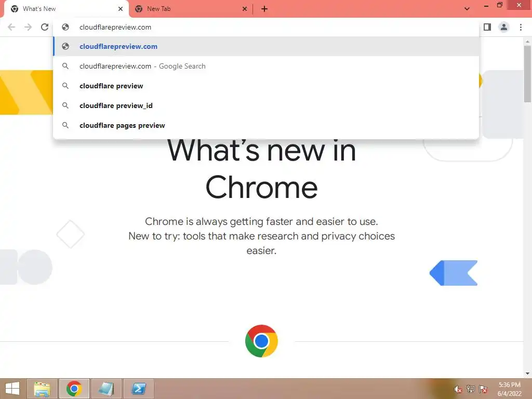This screenshot has height=399, width=532.
Task: Click the Chrome taskbar icon
Action: coord(74,389)
